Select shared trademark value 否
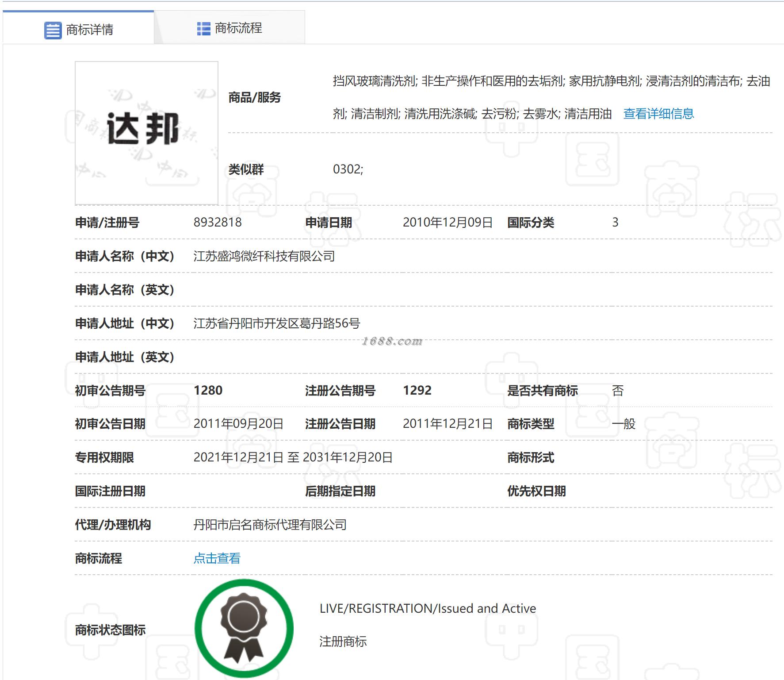Screen dimensions: 784x680 [x=618, y=390]
